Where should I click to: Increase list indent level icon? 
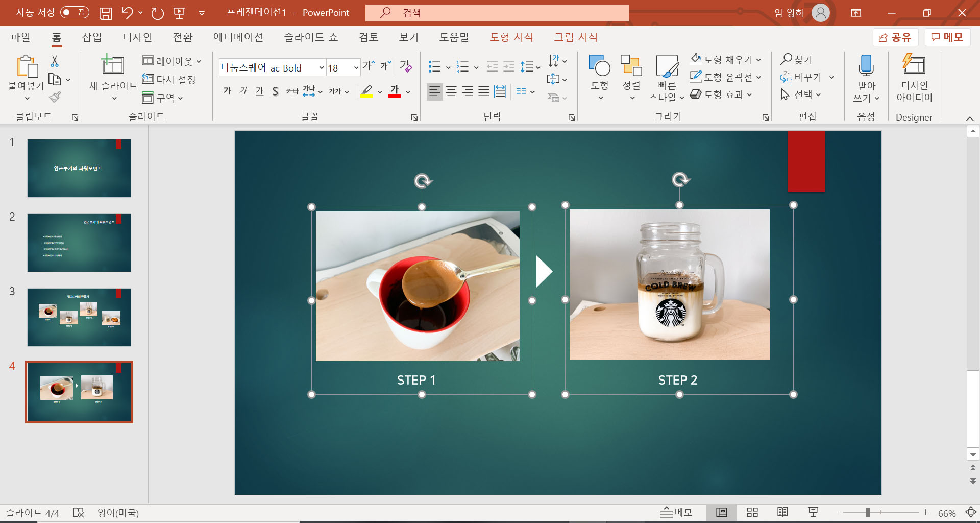[509, 66]
